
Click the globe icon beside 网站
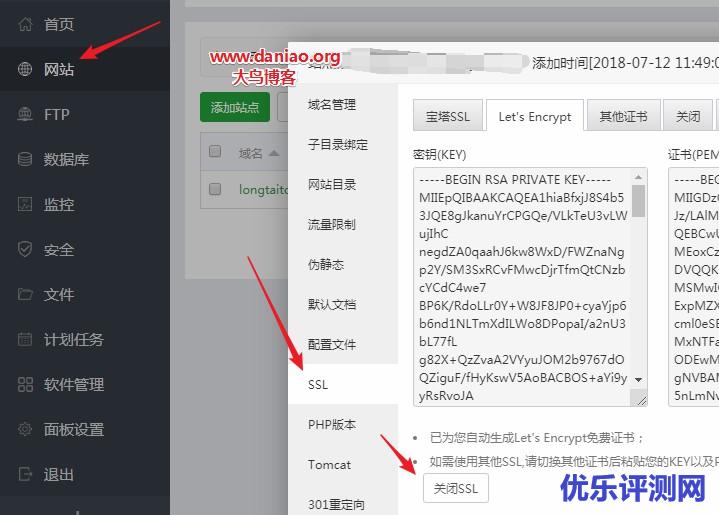click(x=25, y=69)
